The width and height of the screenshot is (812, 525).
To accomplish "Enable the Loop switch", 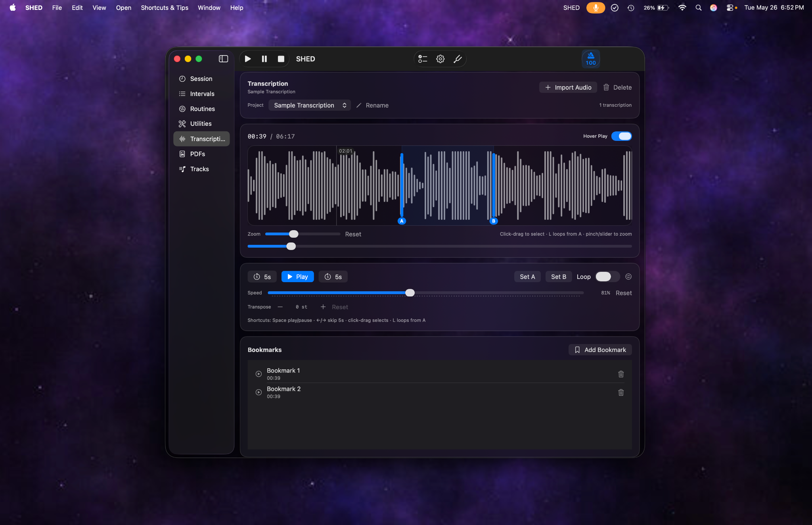I will pyautogui.click(x=607, y=277).
